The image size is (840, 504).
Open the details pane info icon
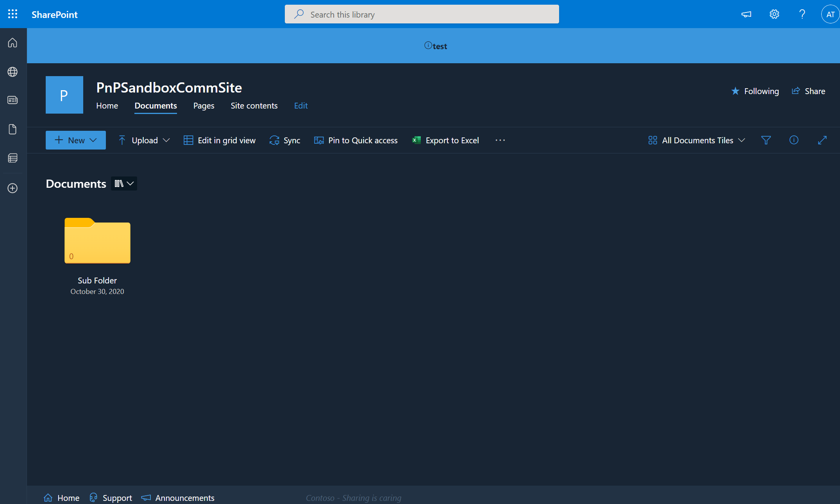tap(794, 140)
